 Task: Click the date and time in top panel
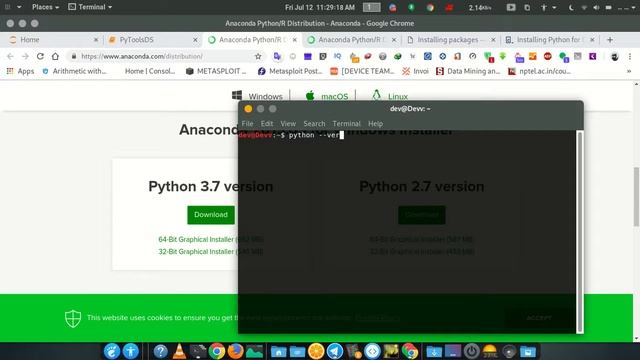point(320,7)
